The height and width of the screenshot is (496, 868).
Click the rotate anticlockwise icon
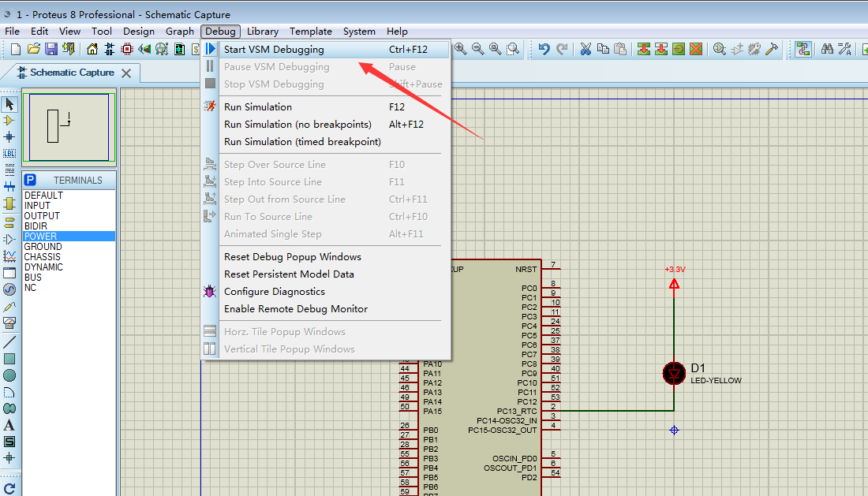9,487
